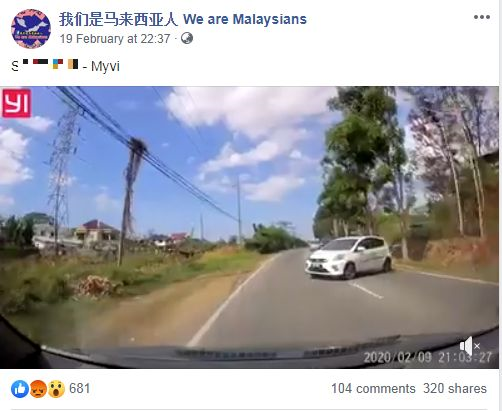Click the red YI dashcam logo
The height and width of the screenshot is (411, 502).
click(17, 103)
